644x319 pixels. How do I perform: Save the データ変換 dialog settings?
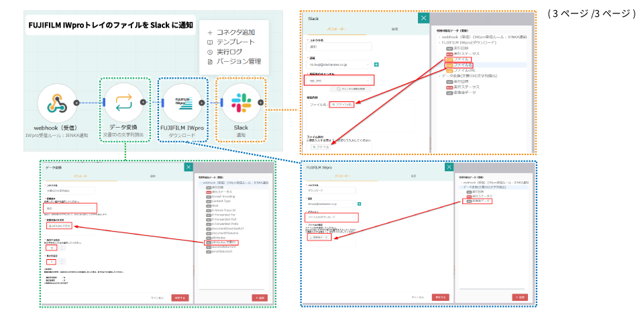[x=180, y=298]
